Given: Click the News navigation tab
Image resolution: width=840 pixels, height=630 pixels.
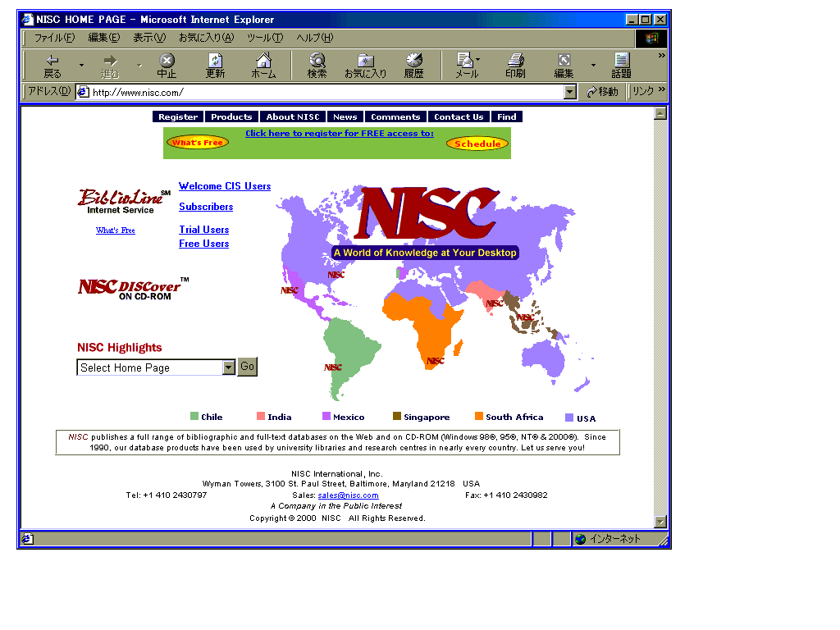Looking at the screenshot, I should 345,116.
